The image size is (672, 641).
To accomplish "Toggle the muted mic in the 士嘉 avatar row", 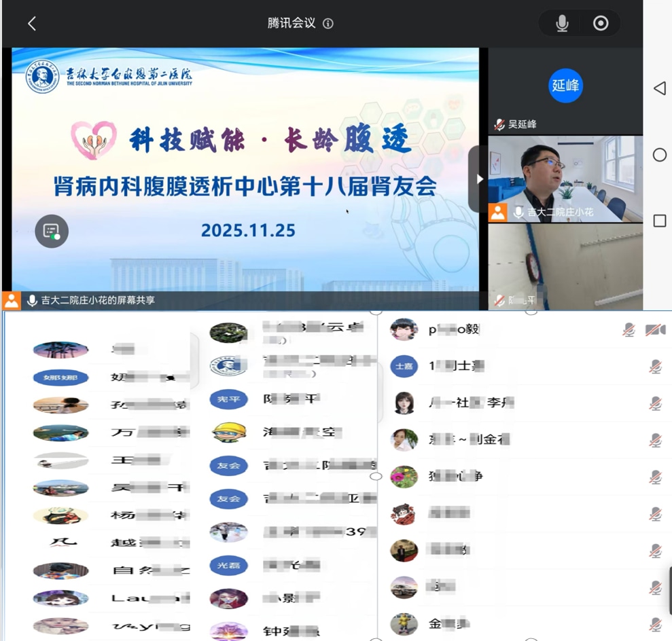I will pos(655,367).
